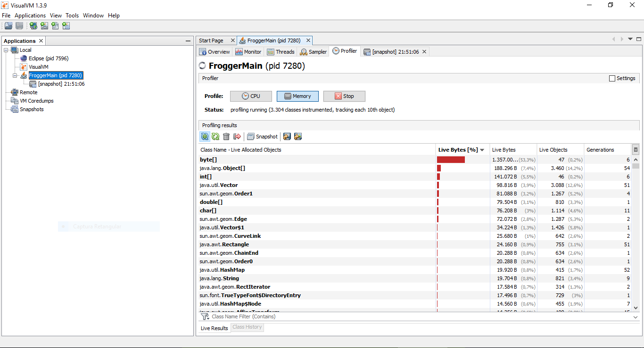Sort by Live Bytes [%] column header
644x348 pixels.
(462, 150)
